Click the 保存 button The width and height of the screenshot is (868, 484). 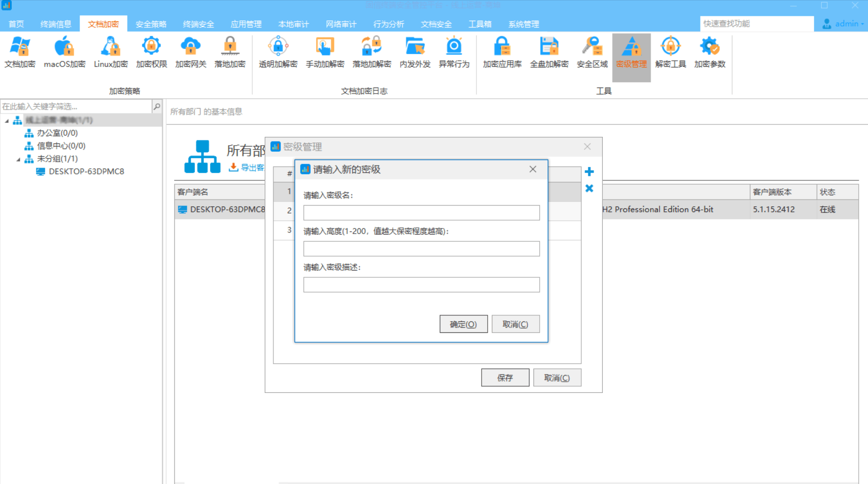tap(505, 377)
